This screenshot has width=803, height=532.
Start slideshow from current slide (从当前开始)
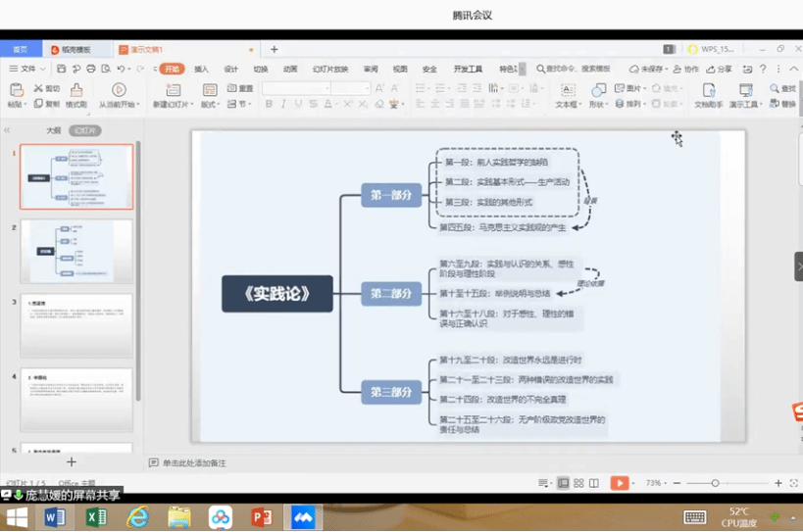point(119,94)
